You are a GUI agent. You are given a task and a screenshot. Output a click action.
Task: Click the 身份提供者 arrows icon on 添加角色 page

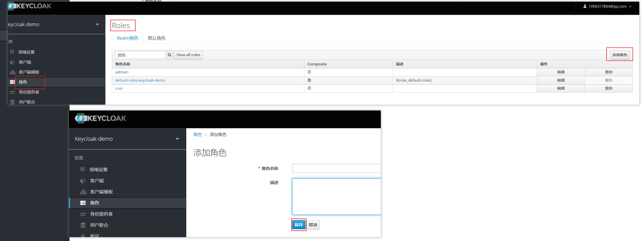point(83,214)
